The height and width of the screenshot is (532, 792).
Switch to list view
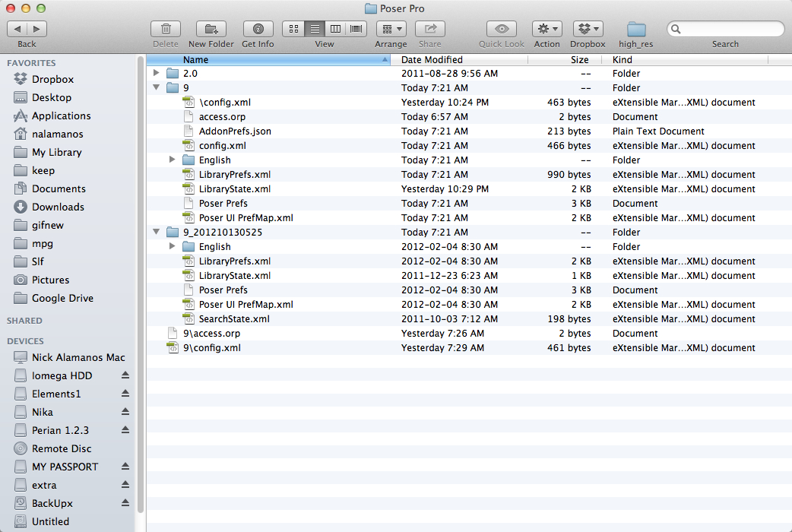pyautogui.click(x=315, y=29)
